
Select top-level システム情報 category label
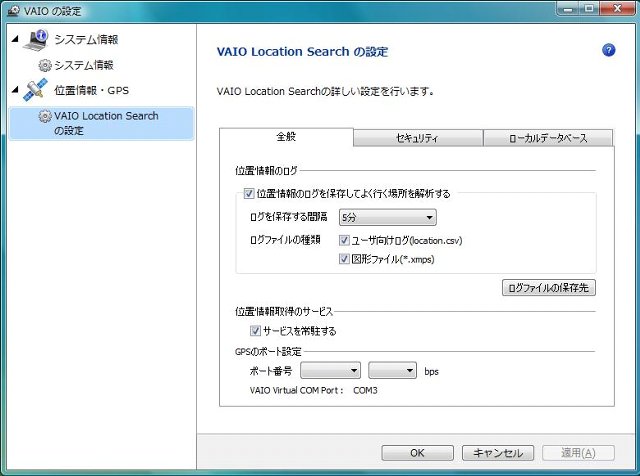coord(86,39)
